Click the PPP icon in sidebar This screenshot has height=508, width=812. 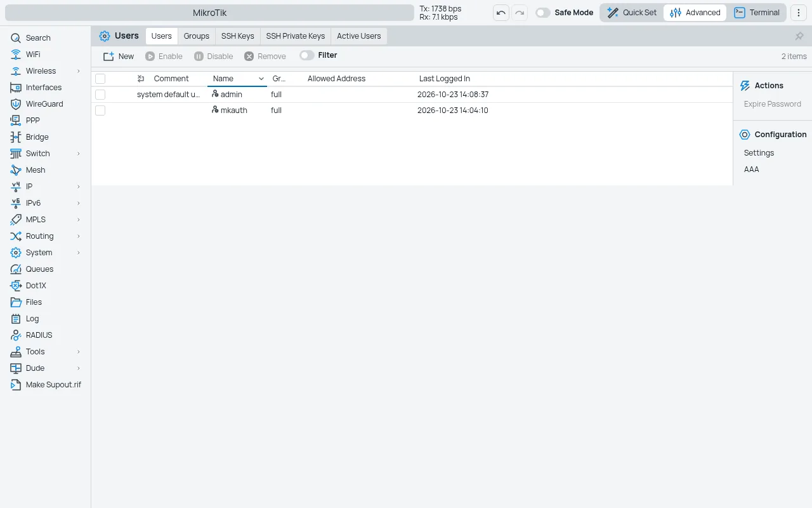[x=16, y=121]
